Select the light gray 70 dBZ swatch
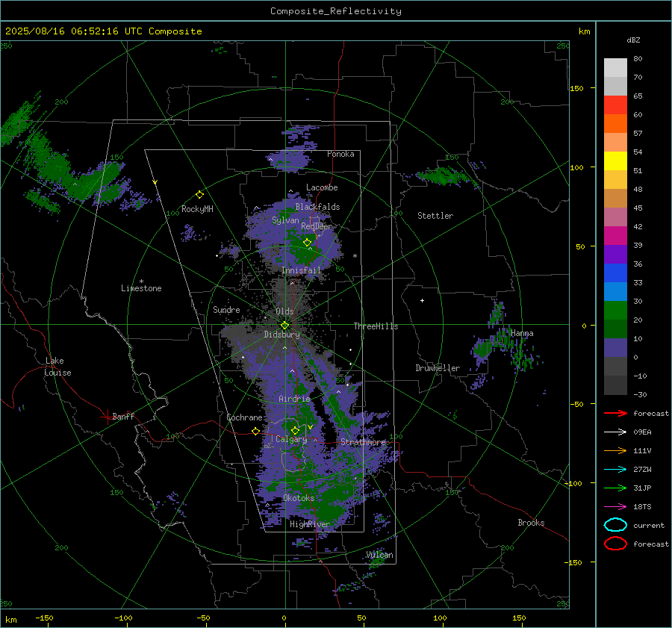Viewport: 672px width, 628px height. coord(615,68)
